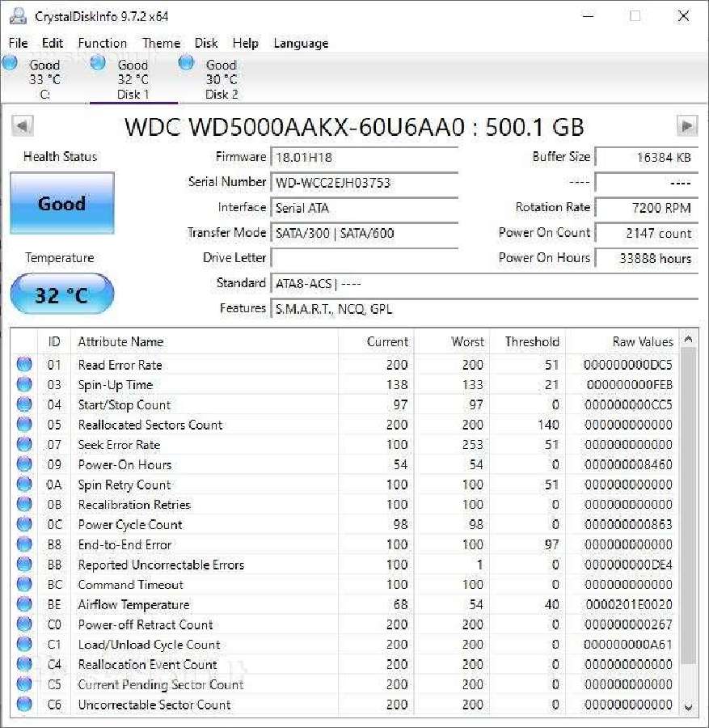Click the Threshold column header
The image size is (709, 728).
[x=528, y=341]
